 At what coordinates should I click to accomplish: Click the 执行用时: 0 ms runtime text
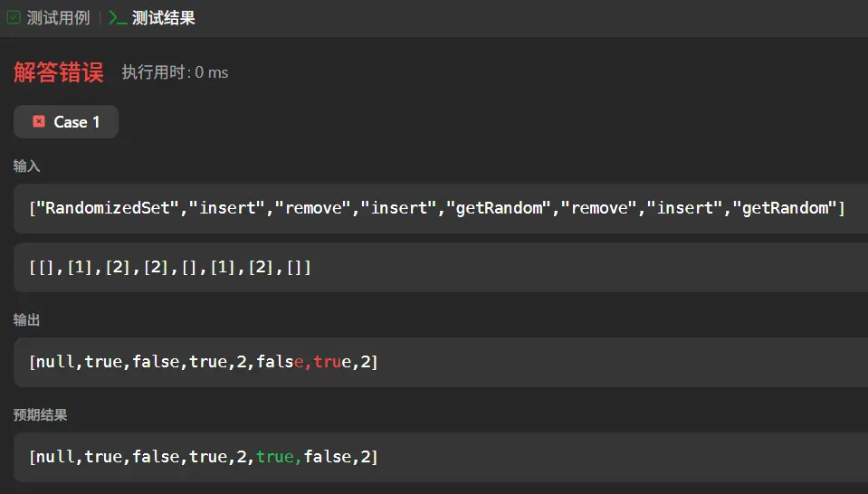pyautogui.click(x=175, y=72)
